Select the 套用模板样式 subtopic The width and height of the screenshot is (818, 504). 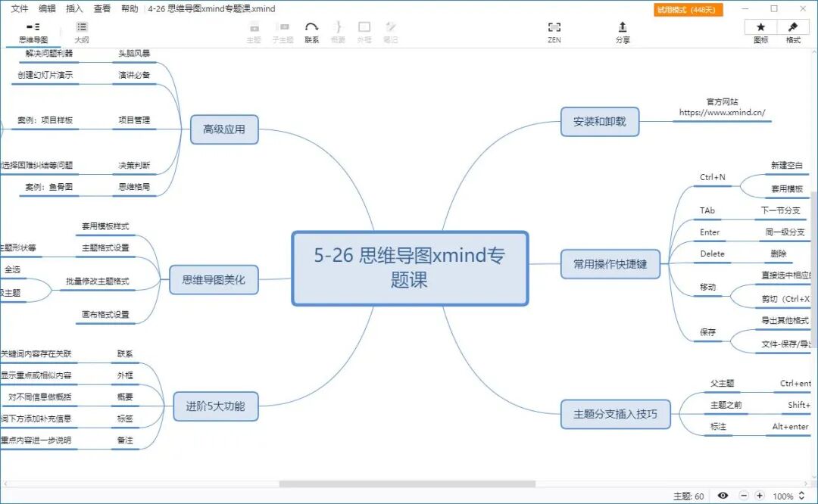[x=105, y=226]
